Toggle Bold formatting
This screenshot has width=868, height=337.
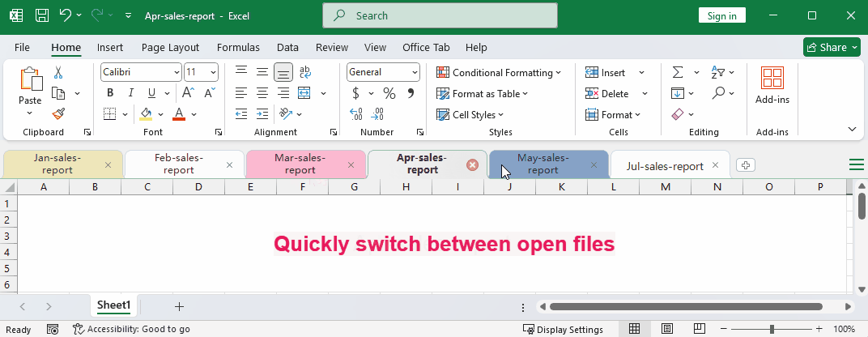coord(109,93)
